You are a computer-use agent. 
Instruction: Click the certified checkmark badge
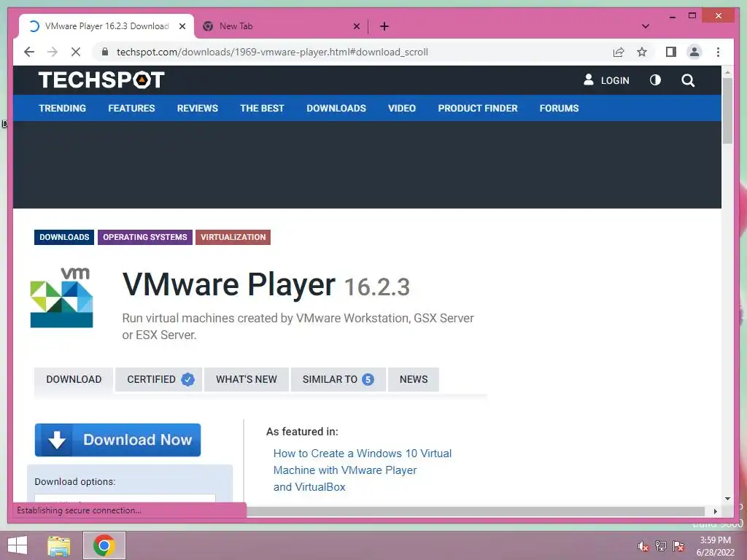pyautogui.click(x=187, y=379)
